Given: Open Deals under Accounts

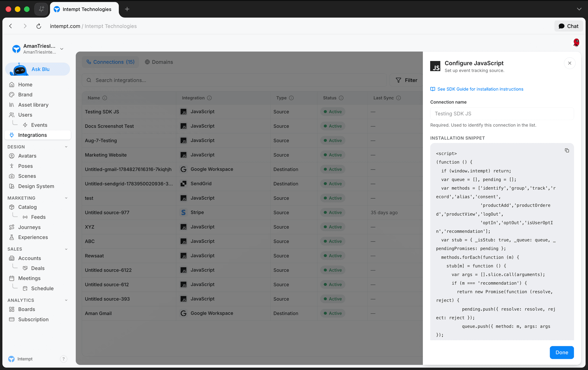Looking at the screenshot, I should [38, 268].
